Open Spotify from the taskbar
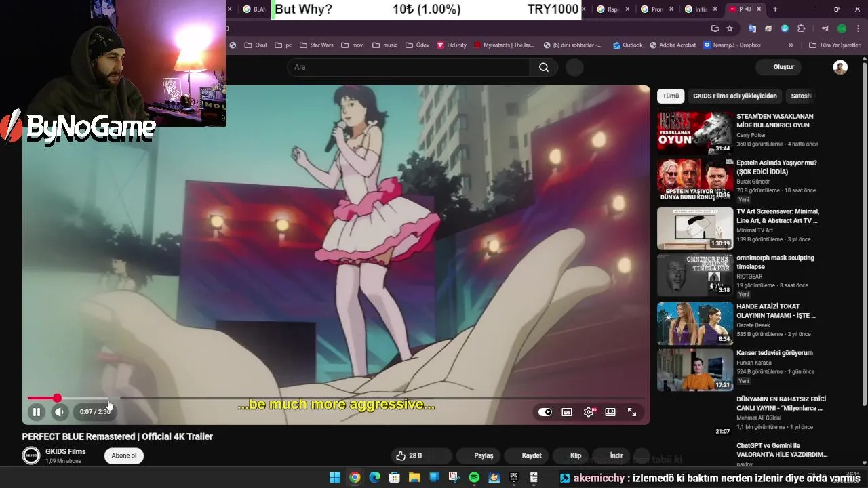 [x=474, y=477]
